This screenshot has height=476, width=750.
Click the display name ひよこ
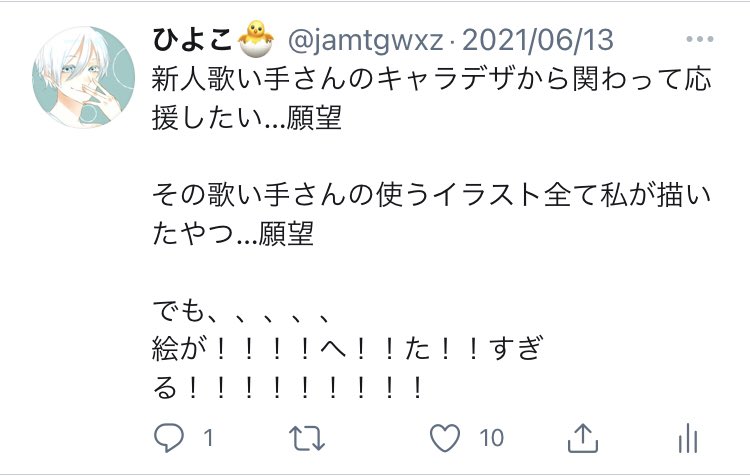(192, 39)
